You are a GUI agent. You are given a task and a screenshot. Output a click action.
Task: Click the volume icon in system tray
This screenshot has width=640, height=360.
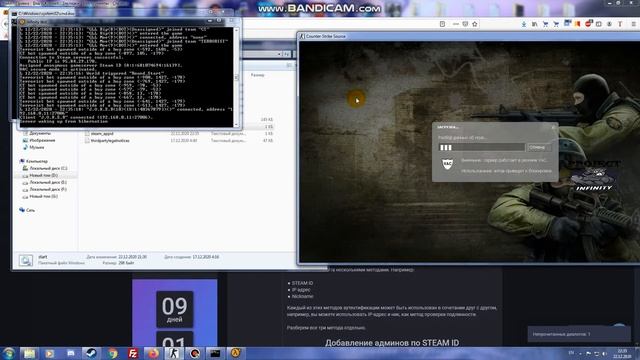pyautogui.click(x=604, y=353)
